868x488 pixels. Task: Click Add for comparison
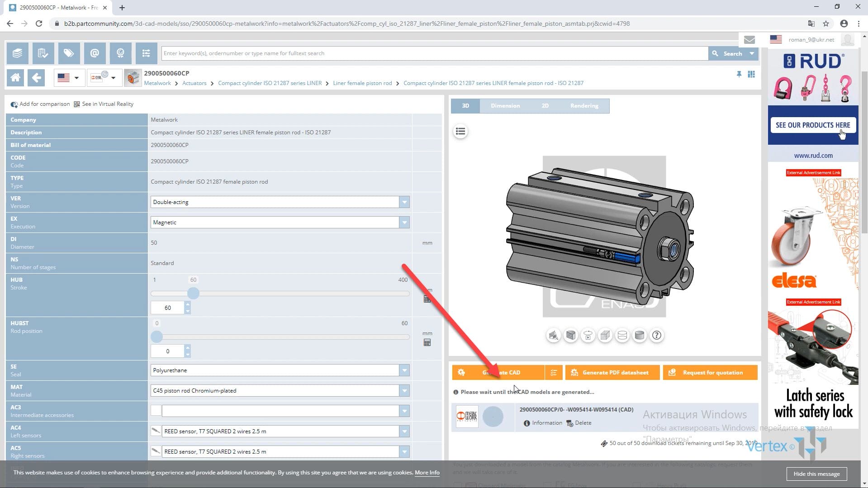coord(40,104)
